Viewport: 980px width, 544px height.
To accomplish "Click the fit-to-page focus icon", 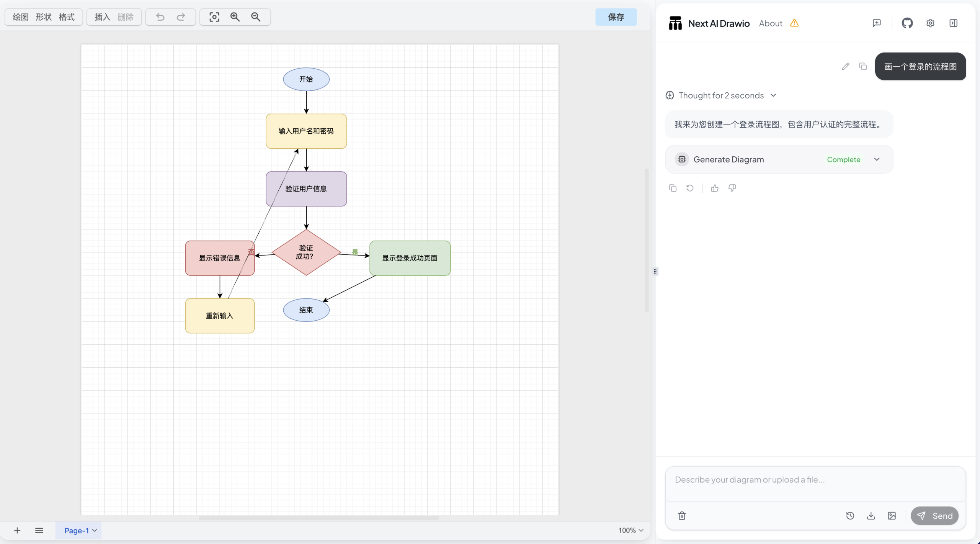I will pos(214,17).
